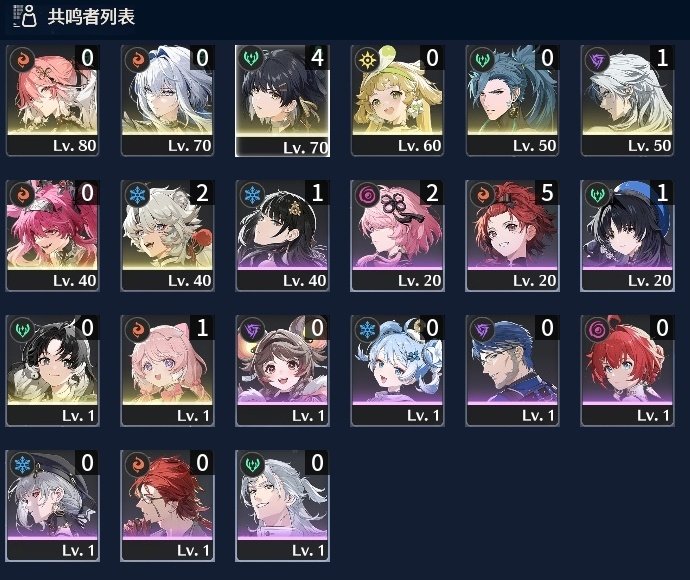Click sequence number 2 on white-haired Lv. 40 card
The image size is (690, 580).
(x=202, y=193)
